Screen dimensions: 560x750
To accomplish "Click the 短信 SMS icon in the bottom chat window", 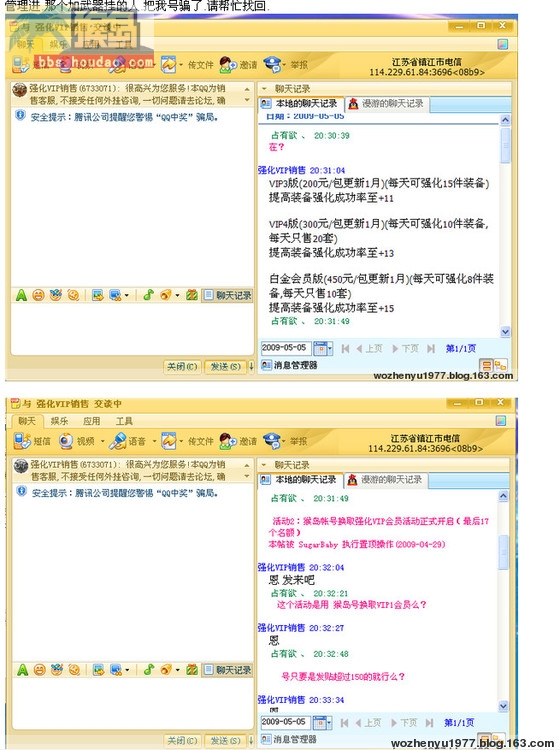I will pyautogui.click(x=22, y=441).
